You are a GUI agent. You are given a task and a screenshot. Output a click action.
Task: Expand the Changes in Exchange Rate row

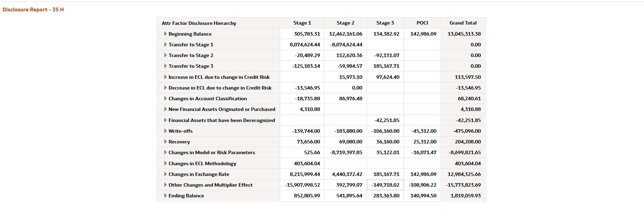tap(166, 174)
